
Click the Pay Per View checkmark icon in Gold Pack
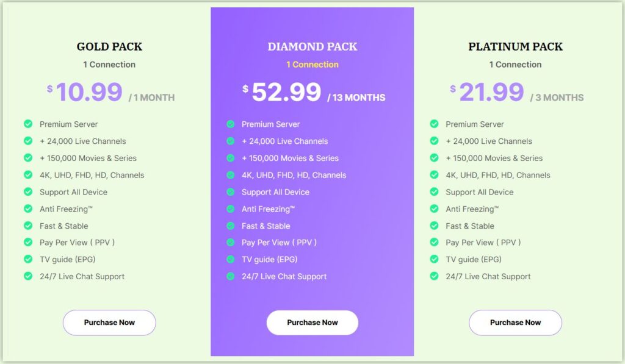tap(28, 242)
